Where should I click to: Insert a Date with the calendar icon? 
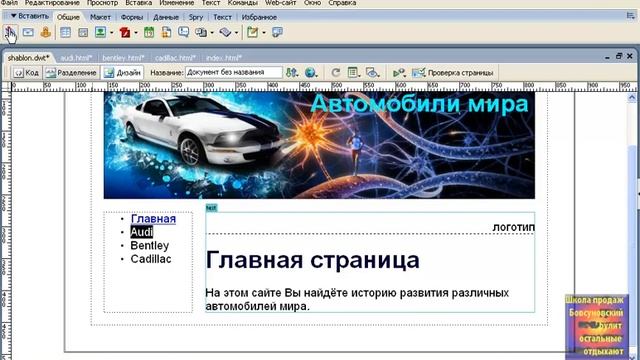pos(149,32)
